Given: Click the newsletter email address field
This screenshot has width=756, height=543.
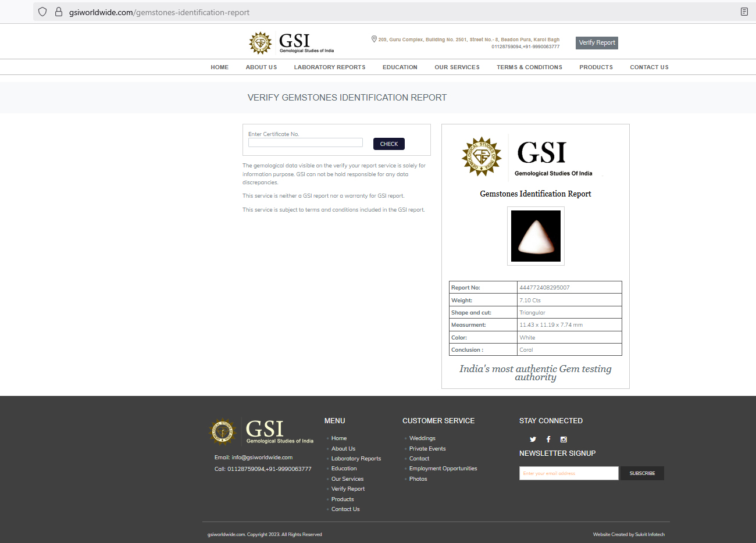Looking at the screenshot, I should [569, 473].
